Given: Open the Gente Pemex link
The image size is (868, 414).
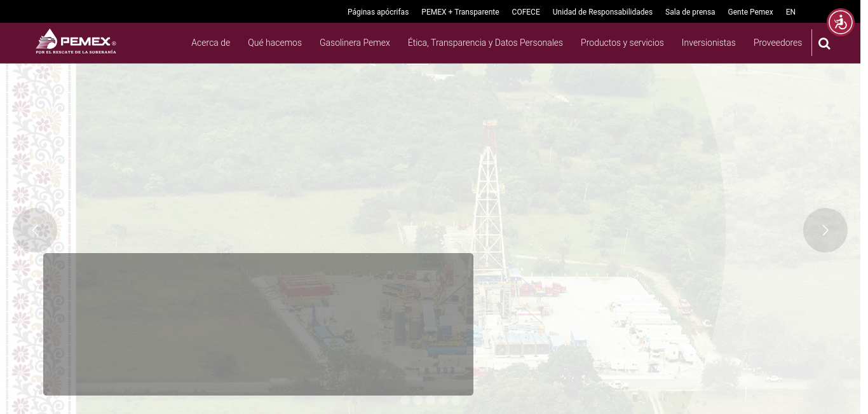Looking at the screenshot, I should (750, 12).
